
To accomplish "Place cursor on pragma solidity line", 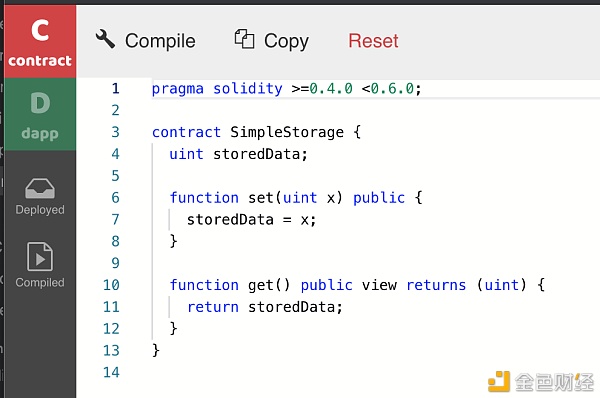I will click(x=286, y=88).
